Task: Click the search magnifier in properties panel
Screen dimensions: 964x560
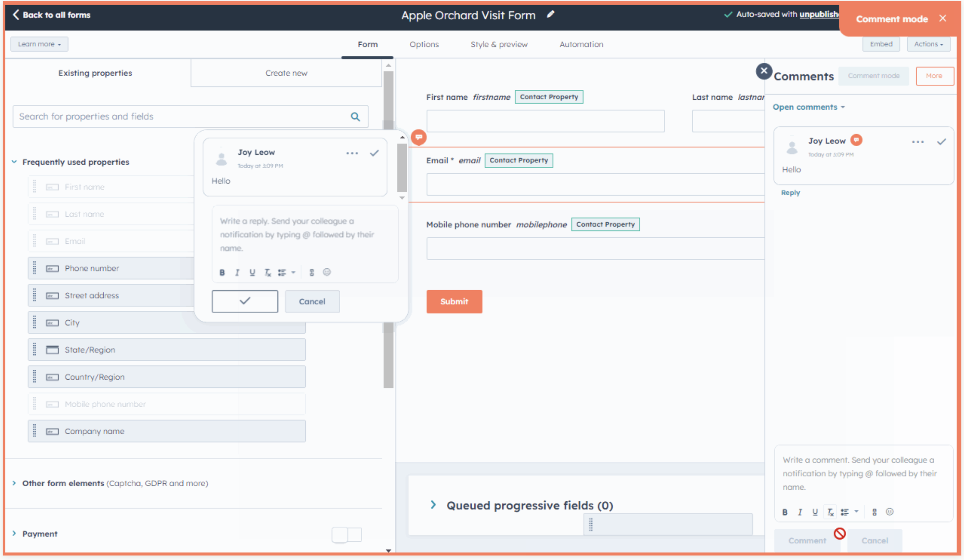Action: pyautogui.click(x=356, y=117)
